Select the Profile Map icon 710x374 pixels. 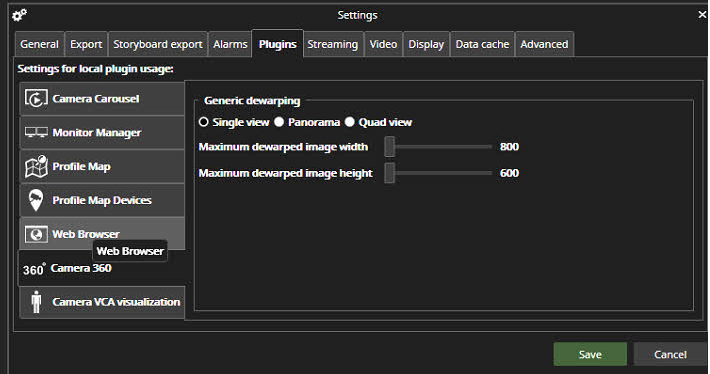[x=36, y=166]
